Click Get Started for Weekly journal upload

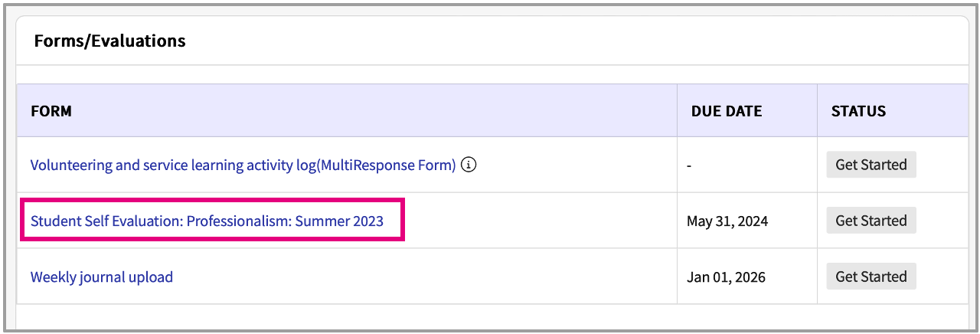(x=871, y=277)
